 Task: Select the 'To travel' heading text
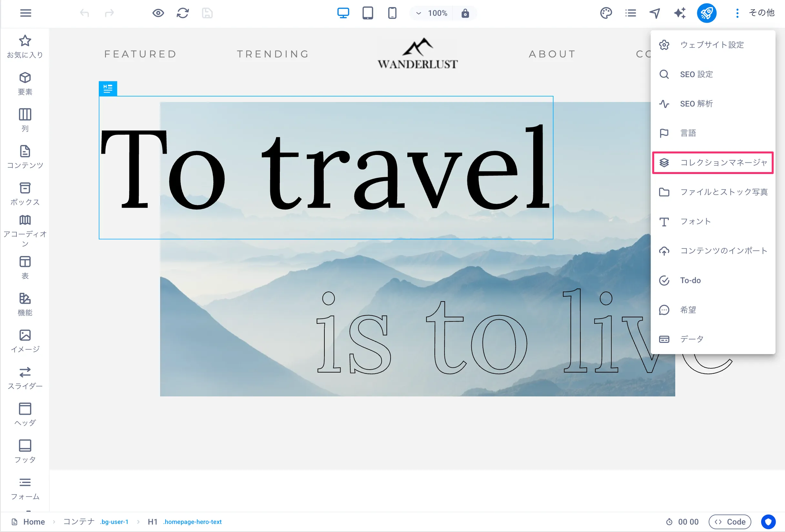point(326,168)
